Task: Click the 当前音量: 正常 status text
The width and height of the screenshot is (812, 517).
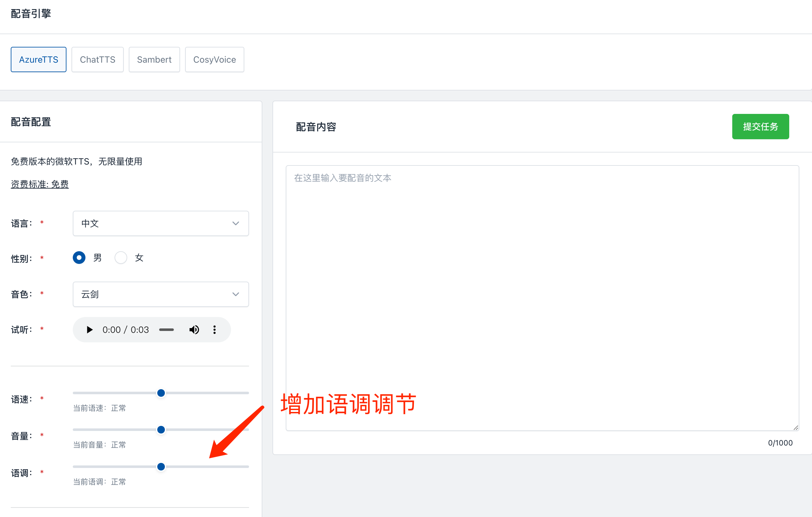Action: [x=99, y=445]
